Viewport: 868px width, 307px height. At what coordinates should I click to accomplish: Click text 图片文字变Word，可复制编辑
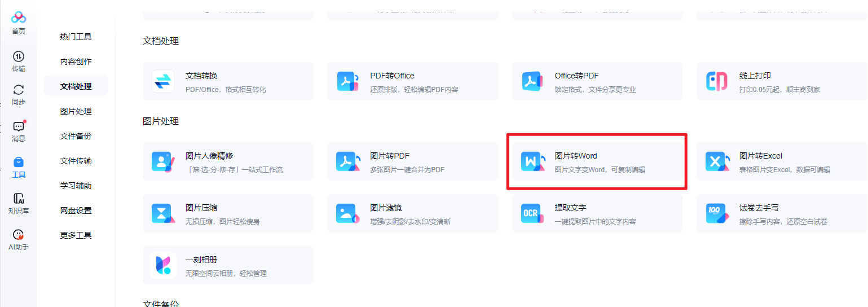[600, 169]
